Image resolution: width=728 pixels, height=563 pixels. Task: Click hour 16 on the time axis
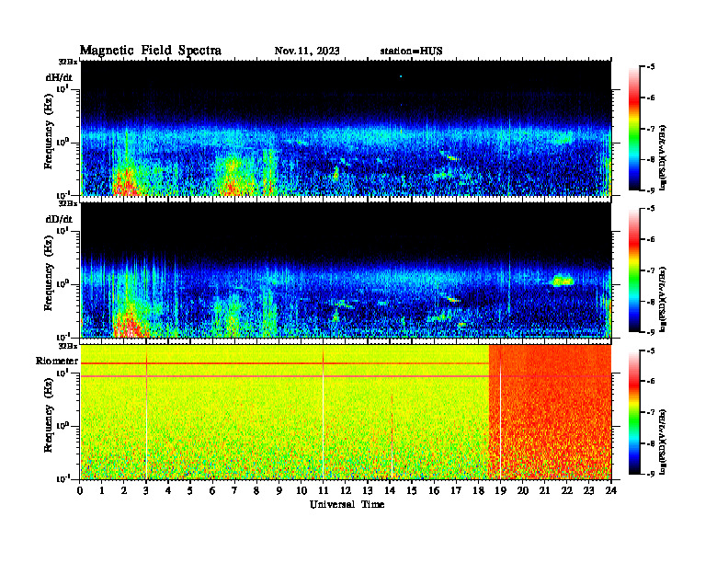tap(434, 490)
